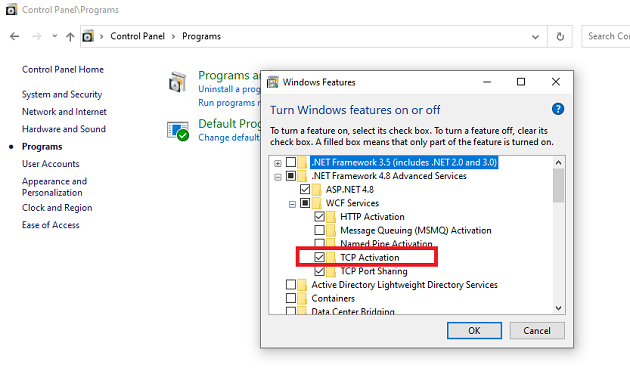Select Control Panel breadcrumb segment
Screen dimensions: 630x371
pyautogui.click(x=137, y=36)
